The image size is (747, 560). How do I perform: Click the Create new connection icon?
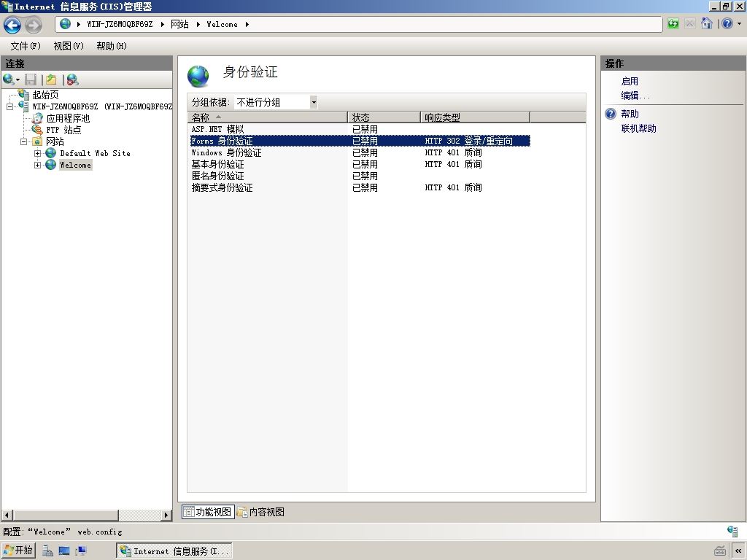8,79
